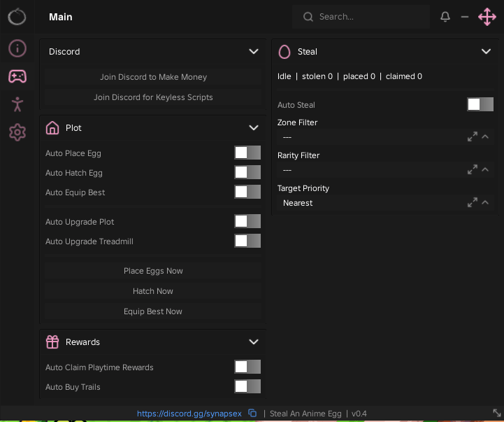Collapse the Discord section chevron
Image resolution: width=504 pixels, height=422 pixels.
click(254, 52)
